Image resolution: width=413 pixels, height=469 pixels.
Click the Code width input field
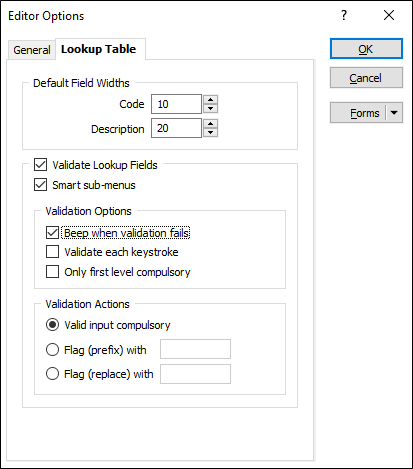(176, 104)
